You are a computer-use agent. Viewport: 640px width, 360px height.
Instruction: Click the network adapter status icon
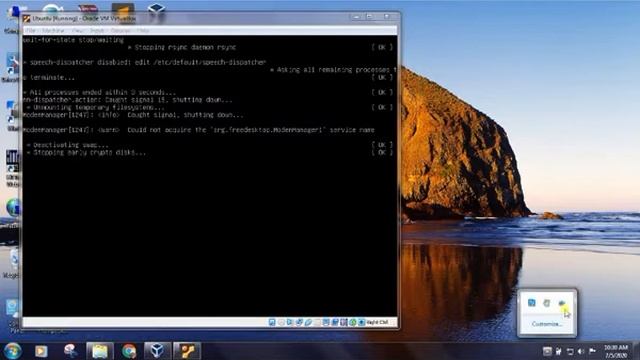click(299, 322)
